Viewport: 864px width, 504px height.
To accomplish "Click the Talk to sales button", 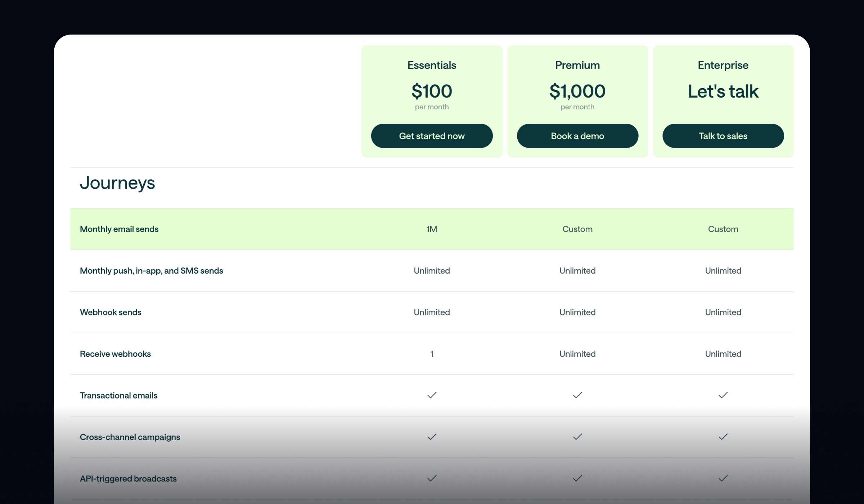I will coord(723,136).
